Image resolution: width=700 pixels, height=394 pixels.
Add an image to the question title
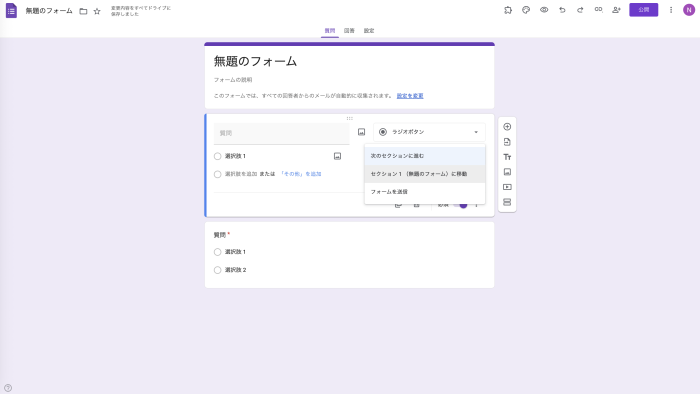point(361,132)
